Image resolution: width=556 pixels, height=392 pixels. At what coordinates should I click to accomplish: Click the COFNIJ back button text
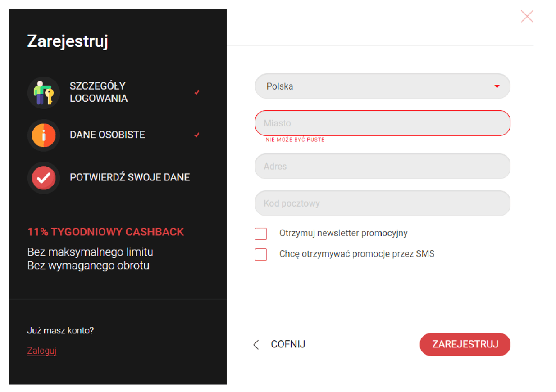point(288,344)
